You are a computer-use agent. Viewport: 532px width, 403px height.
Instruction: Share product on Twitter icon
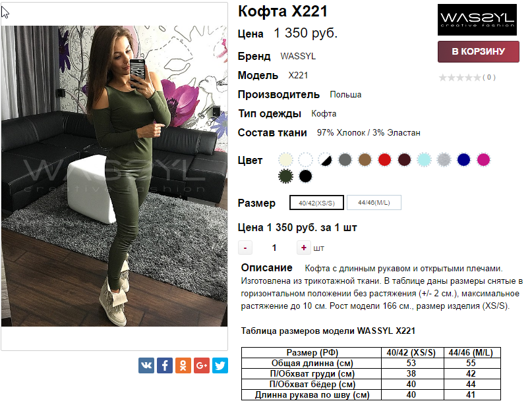tap(220, 365)
